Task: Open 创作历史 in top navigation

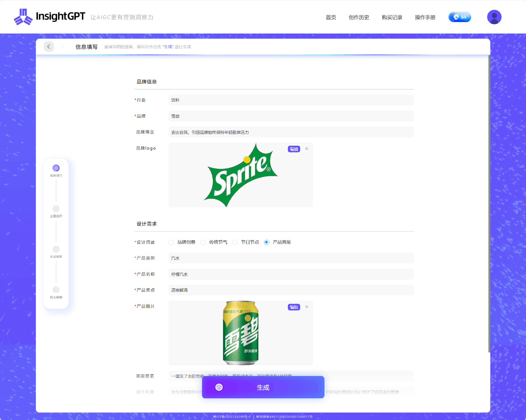Action: point(359,17)
